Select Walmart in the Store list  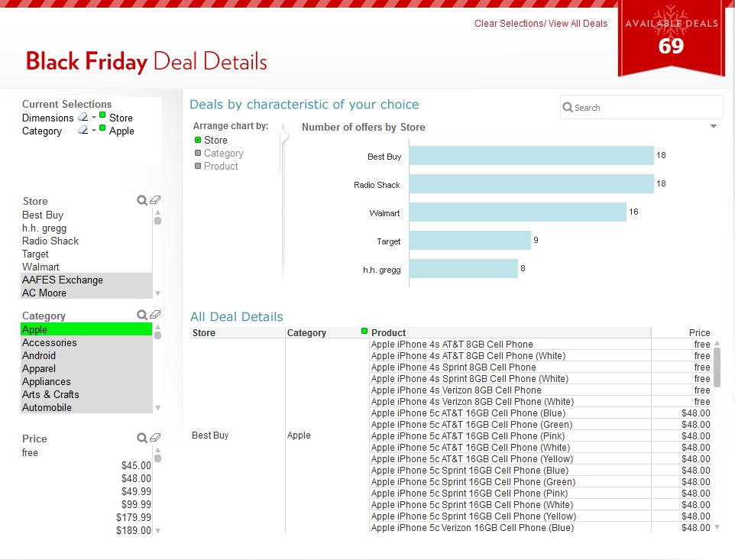point(87,267)
